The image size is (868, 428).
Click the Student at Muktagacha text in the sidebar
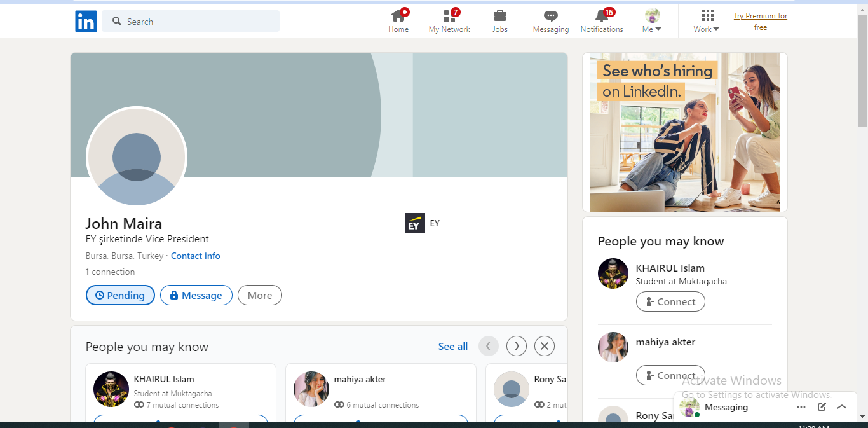click(681, 281)
